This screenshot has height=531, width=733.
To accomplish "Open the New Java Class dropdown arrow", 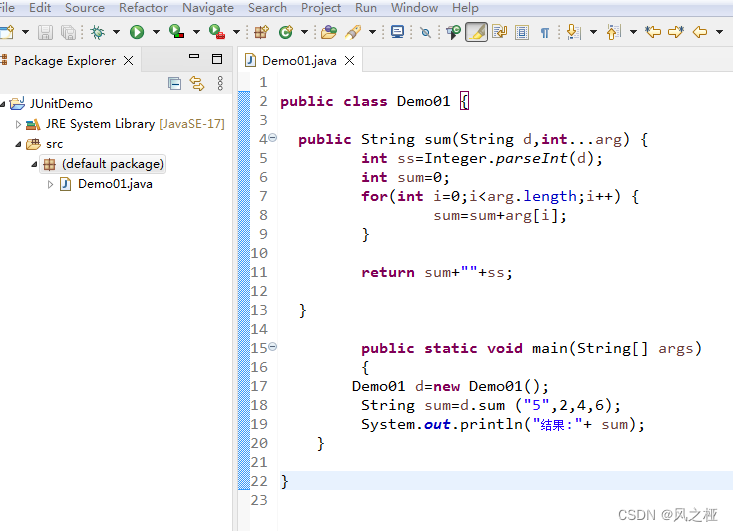I will click(304, 32).
